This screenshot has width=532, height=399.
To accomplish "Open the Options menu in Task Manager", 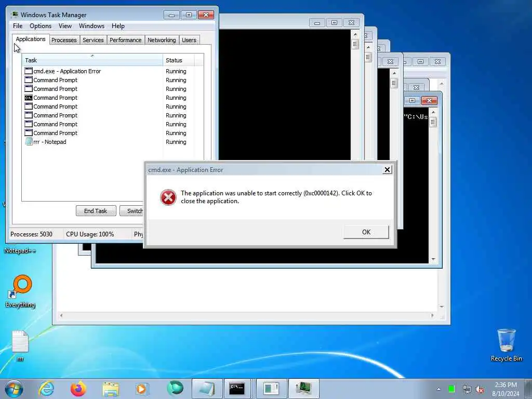I will coord(41,26).
